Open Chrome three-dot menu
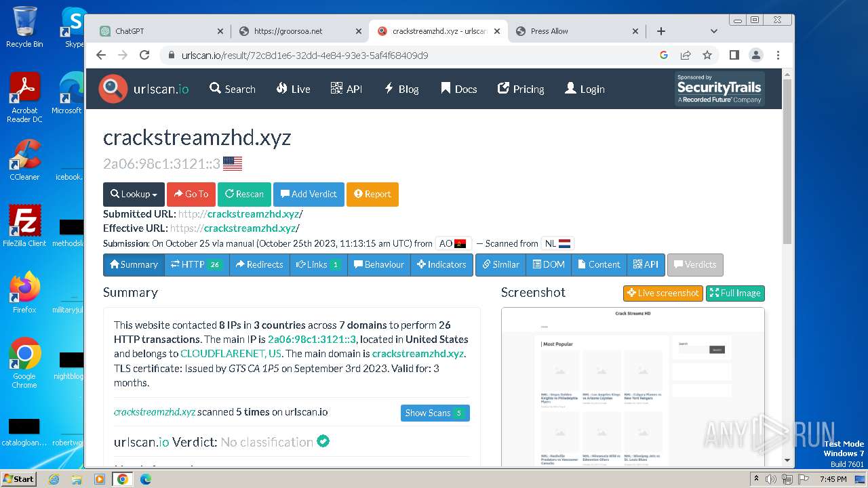 778,56
